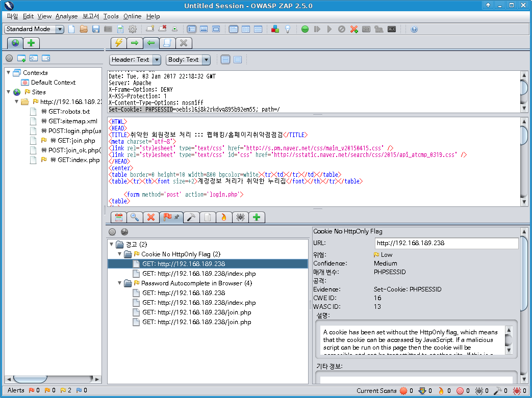Open the 보고서 menu
Viewport: 532px width, 398px height.
91,16
